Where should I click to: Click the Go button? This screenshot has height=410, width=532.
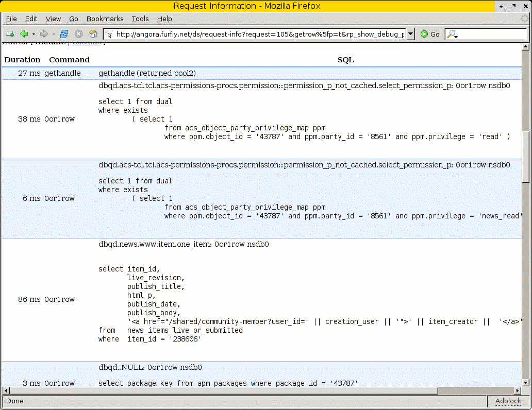[429, 33]
